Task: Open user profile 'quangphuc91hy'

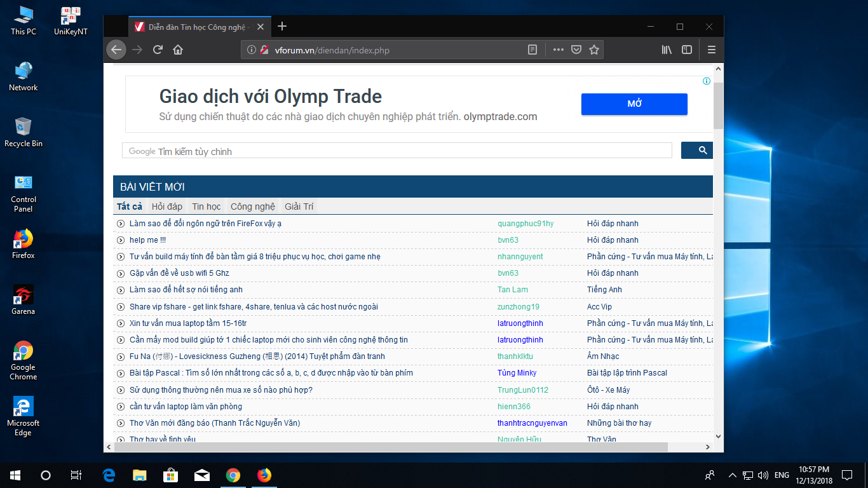Action: (526, 224)
